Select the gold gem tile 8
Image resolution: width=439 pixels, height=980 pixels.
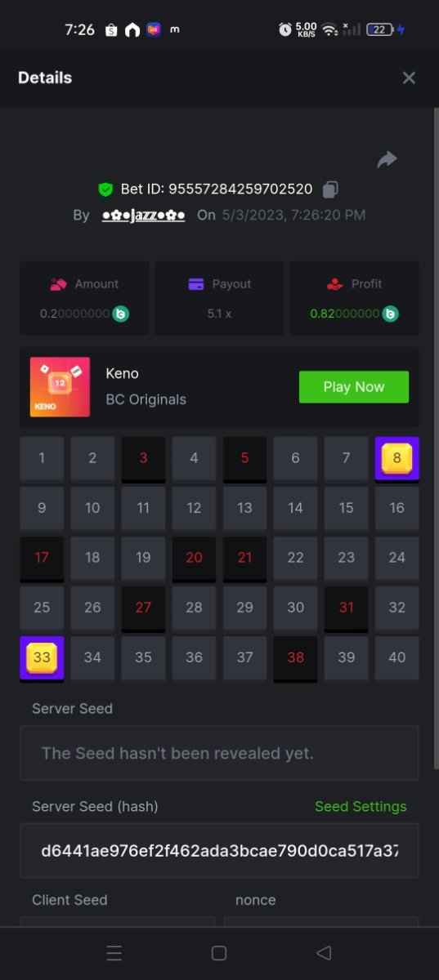pos(396,458)
